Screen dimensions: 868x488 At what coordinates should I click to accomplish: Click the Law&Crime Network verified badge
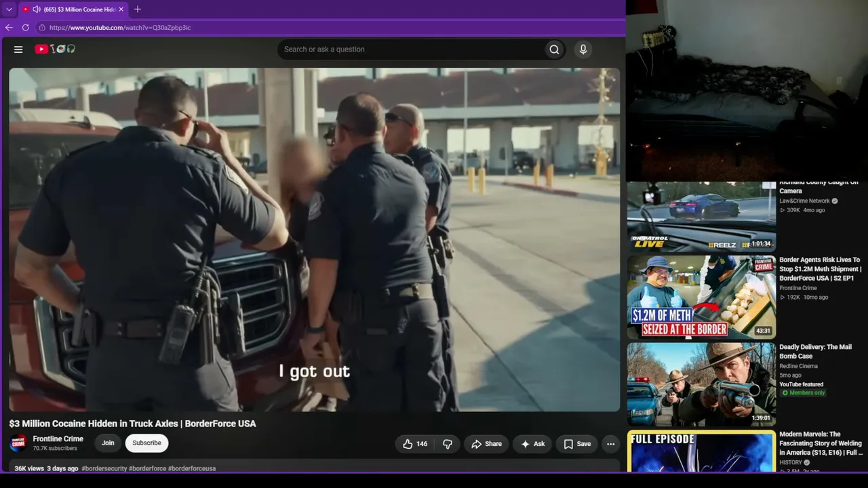click(x=835, y=201)
